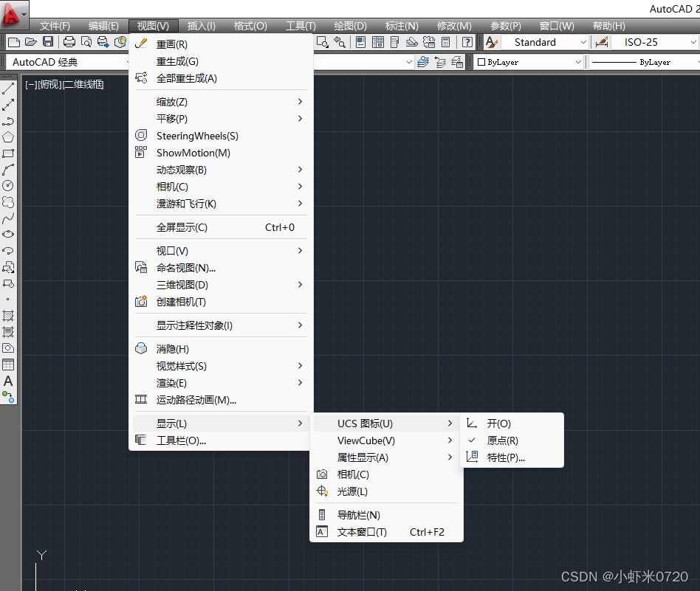This screenshot has width=700, height=591.
Task: Open the workspace dropdown AutoCAD 经典
Action: point(67,62)
